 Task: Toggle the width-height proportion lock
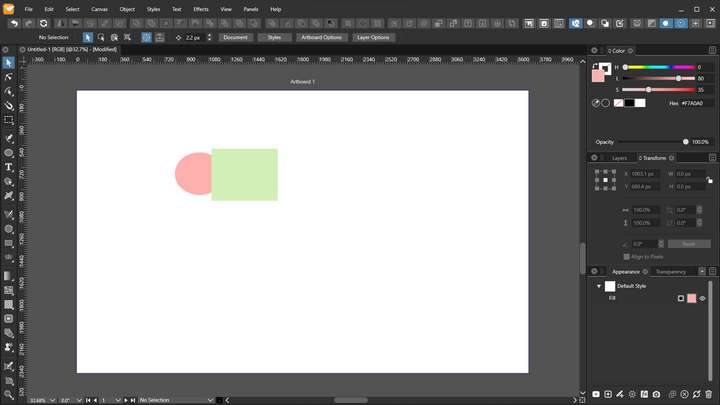709,180
